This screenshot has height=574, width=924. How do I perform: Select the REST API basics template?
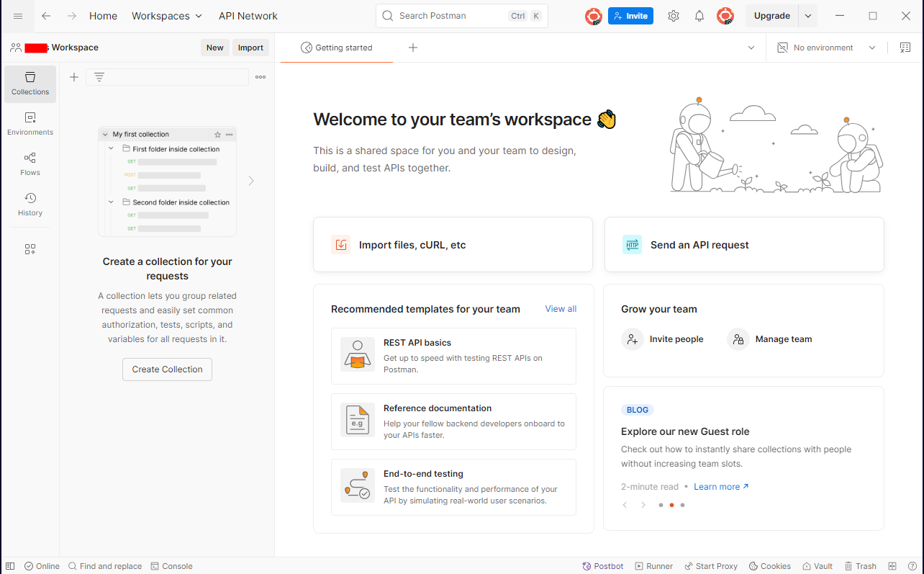(x=453, y=356)
